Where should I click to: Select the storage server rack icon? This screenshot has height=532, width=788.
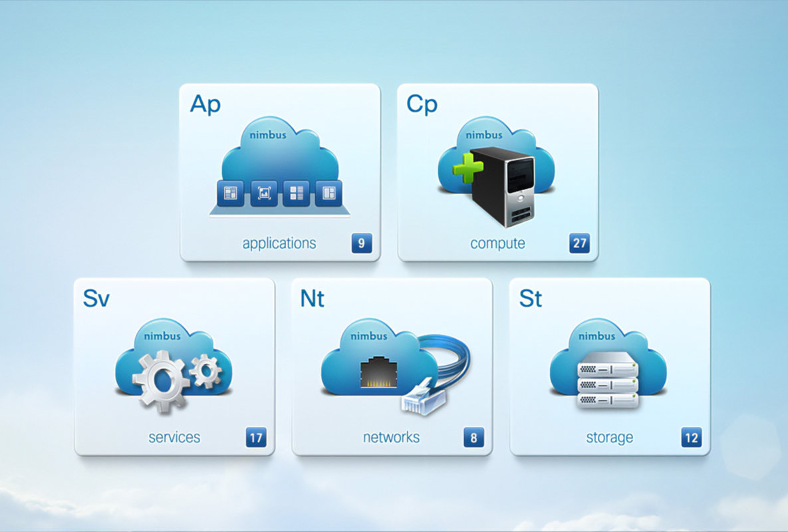[608, 380]
